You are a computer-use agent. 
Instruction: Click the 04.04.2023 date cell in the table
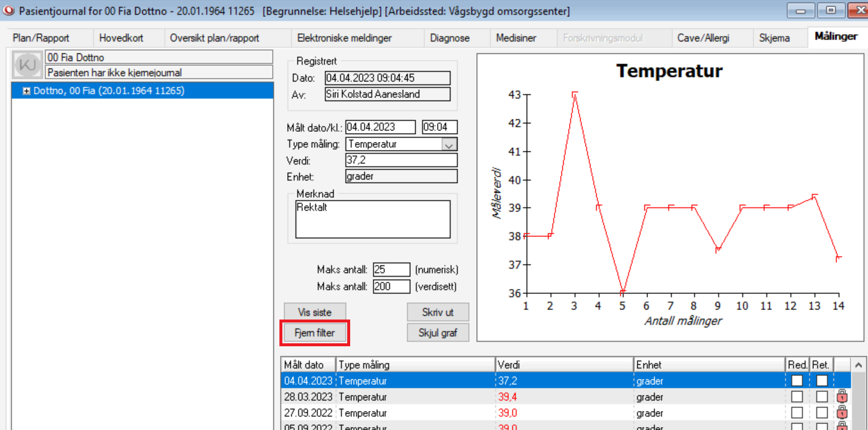point(309,381)
